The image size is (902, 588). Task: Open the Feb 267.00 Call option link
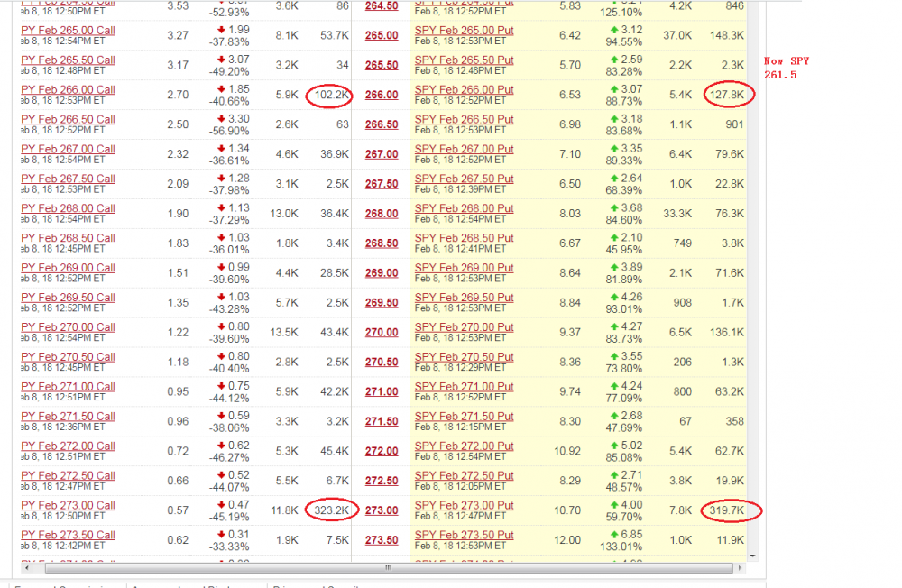(68, 149)
